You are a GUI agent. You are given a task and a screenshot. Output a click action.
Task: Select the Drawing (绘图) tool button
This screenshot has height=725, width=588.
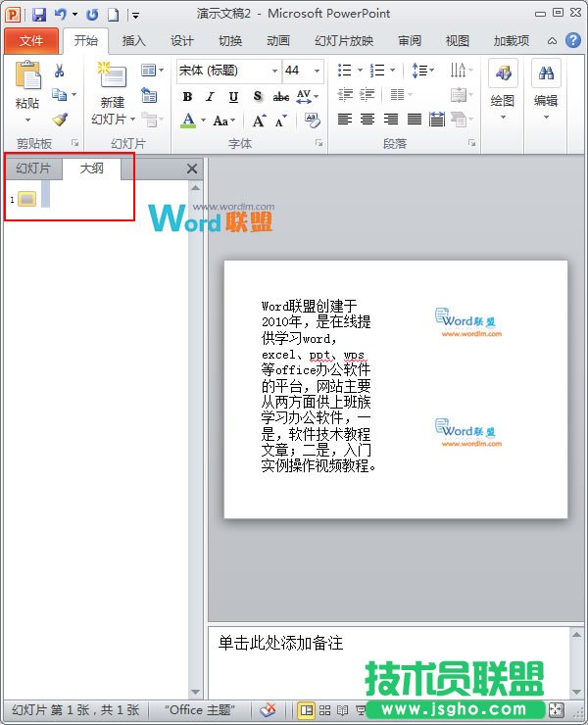tap(503, 86)
